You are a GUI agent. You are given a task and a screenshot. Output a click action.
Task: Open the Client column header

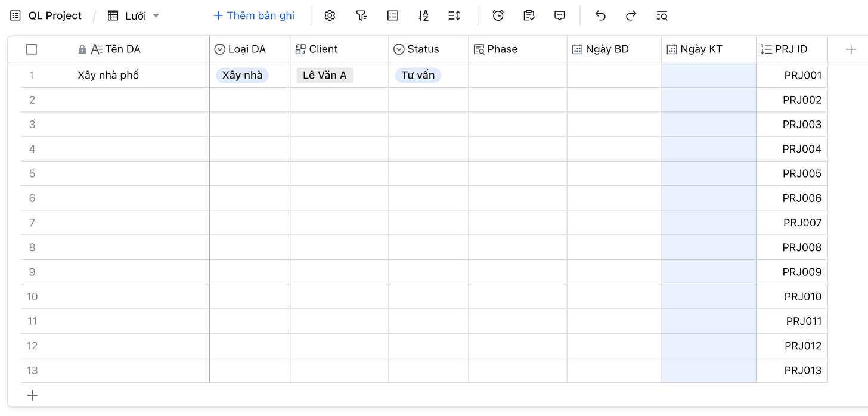click(339, 49)
